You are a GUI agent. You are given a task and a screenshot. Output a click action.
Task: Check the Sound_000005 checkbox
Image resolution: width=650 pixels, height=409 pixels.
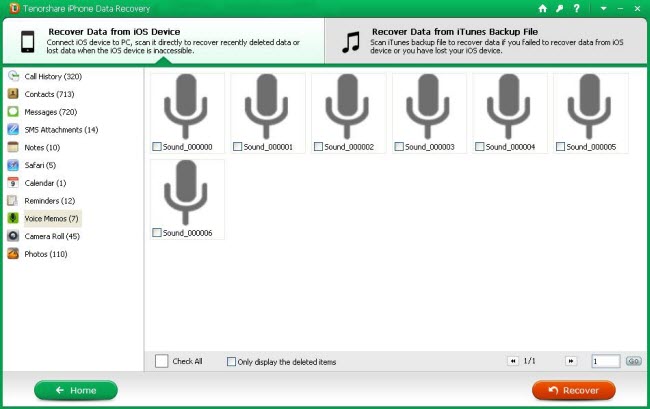pyautogui.click(x=560, y=146)
